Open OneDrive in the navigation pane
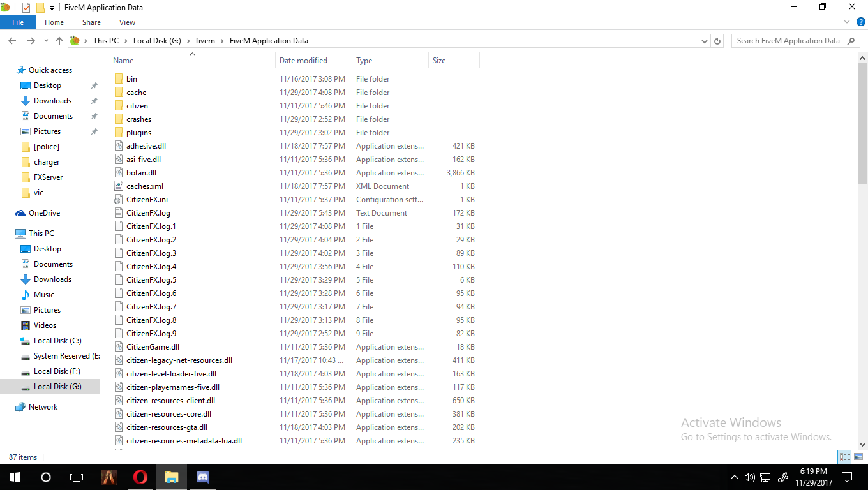The width and height of the screenshot is (868, 490). 44,213
